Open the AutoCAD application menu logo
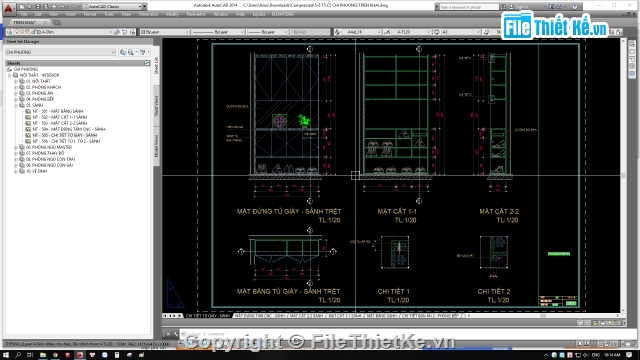Image resolution: width=640 pixels, height=360 pixels. (9, 8)
